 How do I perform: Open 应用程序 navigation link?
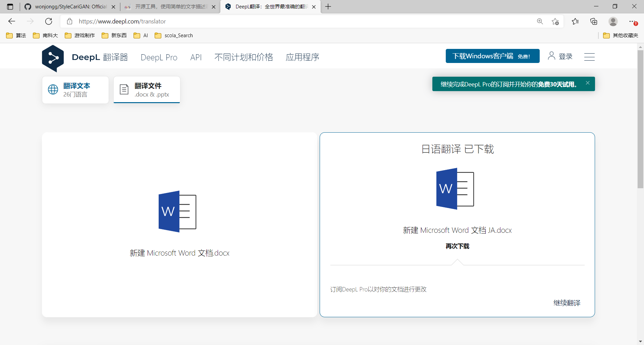[x=303, y=57]
